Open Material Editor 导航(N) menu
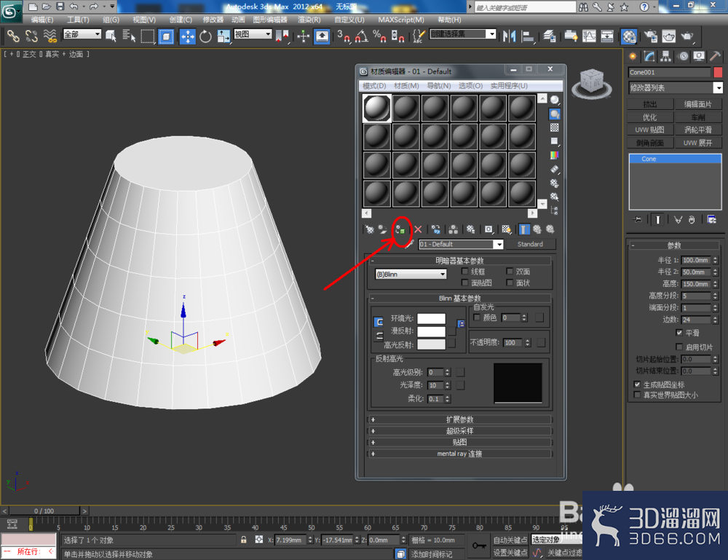Image resolution: width=728 pixels, height=560 pixels. 439,86
